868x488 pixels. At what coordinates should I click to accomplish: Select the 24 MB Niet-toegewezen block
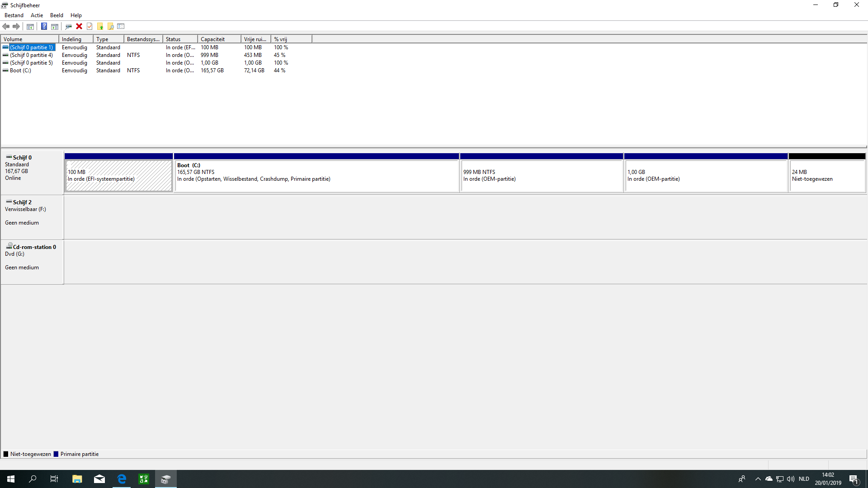click(x=827, y=173)
